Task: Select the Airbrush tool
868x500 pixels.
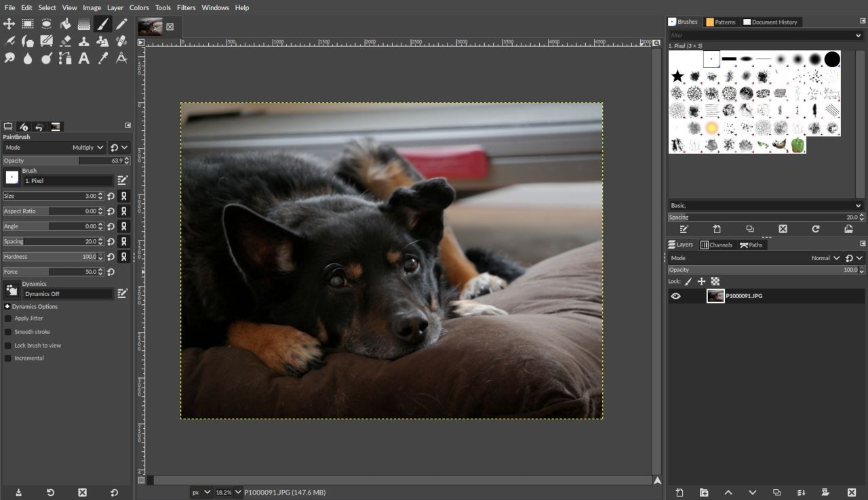Action: [x=9, y=41]
